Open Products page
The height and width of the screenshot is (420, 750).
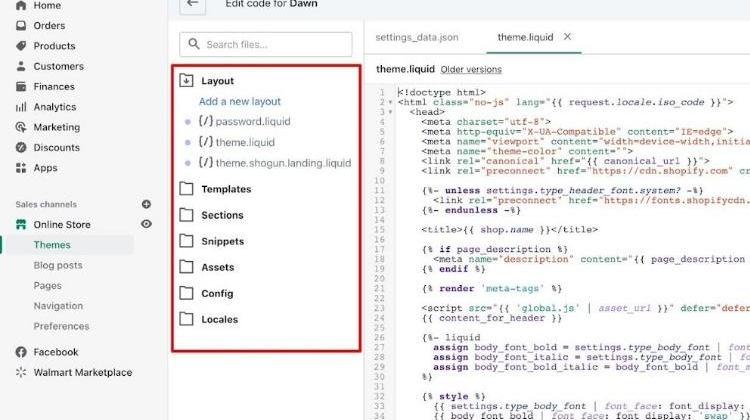tap(54, 46)
